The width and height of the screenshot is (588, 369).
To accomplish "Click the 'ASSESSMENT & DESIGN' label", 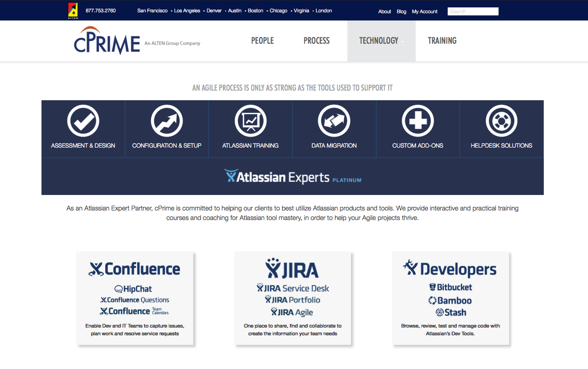I will (x=83, y=146).
